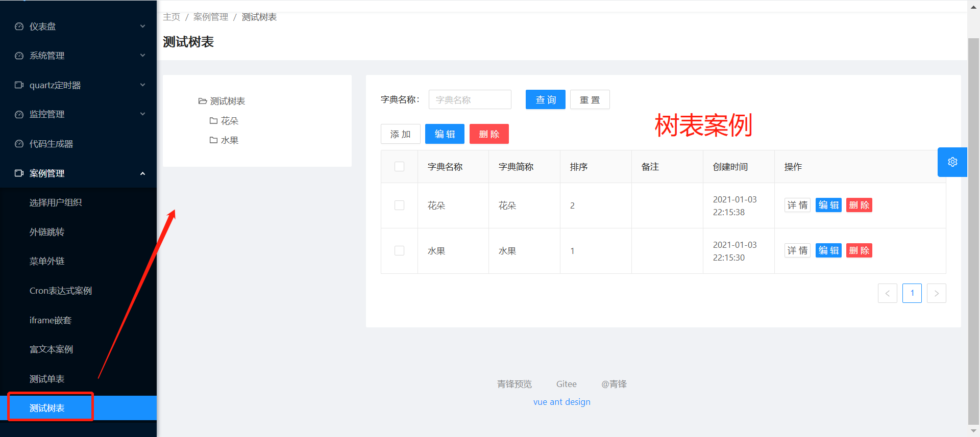The height and width of the screenshot is (437, 980).
Task: Click the toolbar 编辑 button above table
Action: 445,134
